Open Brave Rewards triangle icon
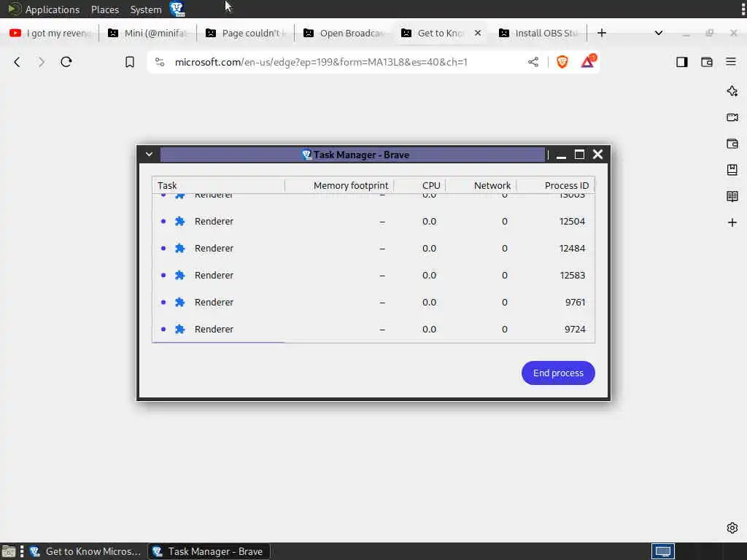Viewport: 747px width, 560px height. [x=588, y=61]
